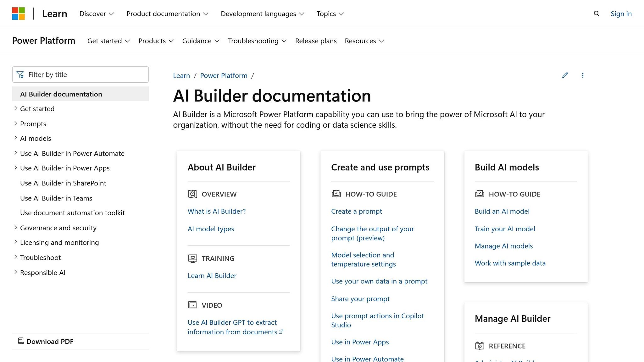Open the Use in Power Apps link
Screen dimensions: 644x362
coord(360,342)
